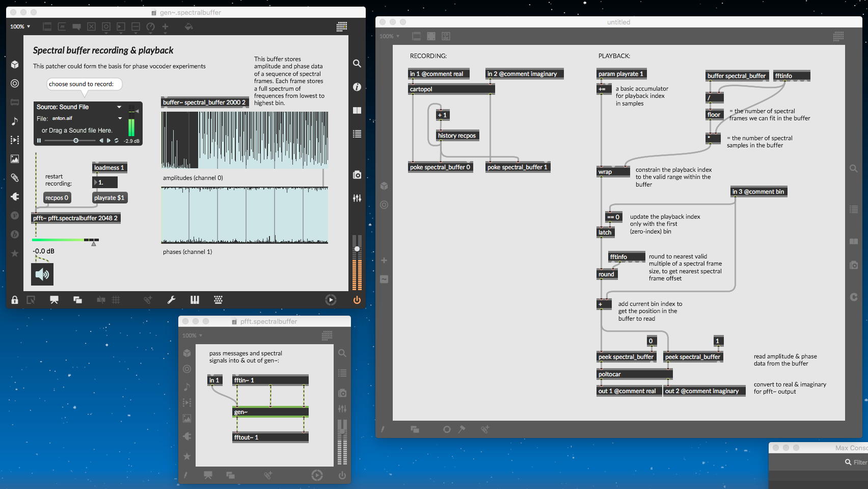
Task: Toggle loop on the sound file player
Action: [117, 141]
